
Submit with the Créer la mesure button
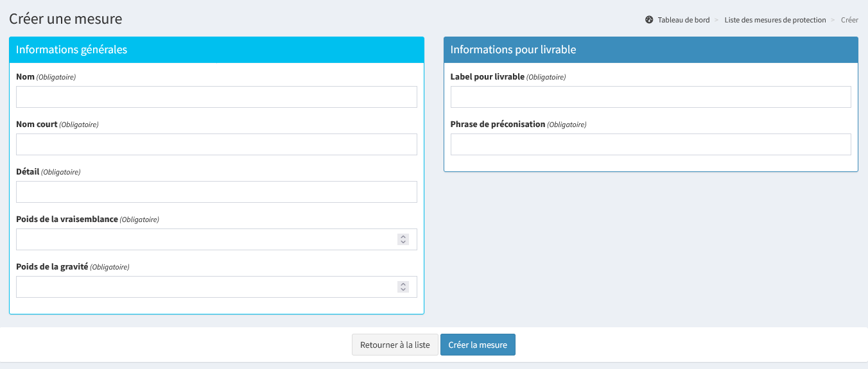pyautogui.click(x=478, y=345)
